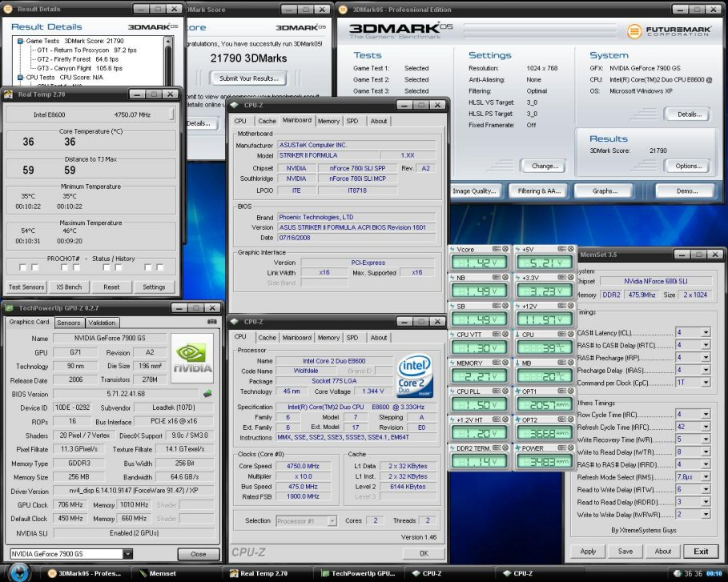Click Intel Core 2 Duo logo
The width and height of the screenshot is (728, 582).
click(415, 377)
